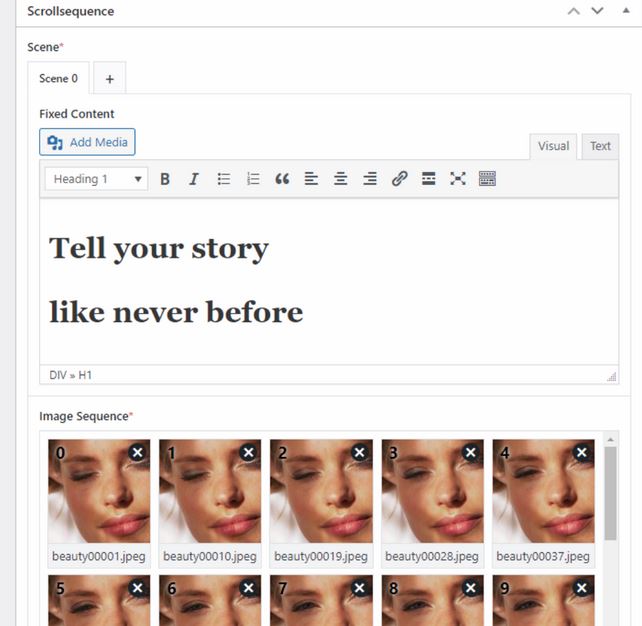Click inside the Tell your story heading
Viewport: 642px width, 626px height.
pyautogui.click(x=158, y=249)
